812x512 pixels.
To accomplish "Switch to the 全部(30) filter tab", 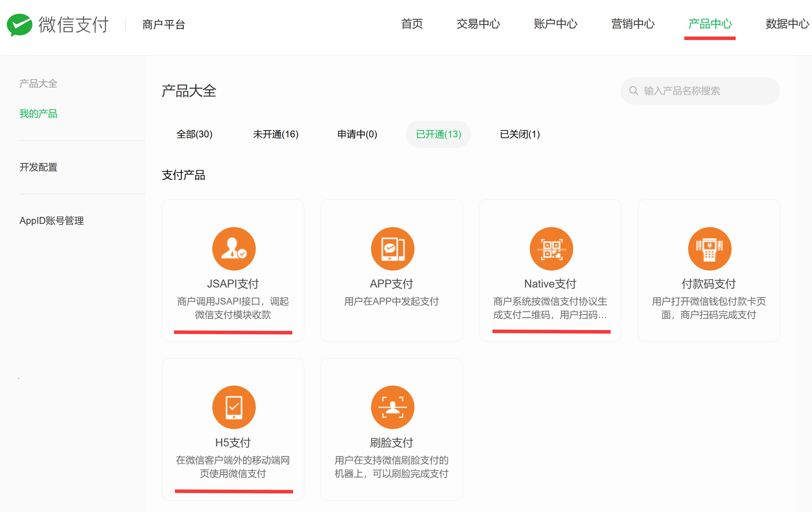I will click(194, 134).
